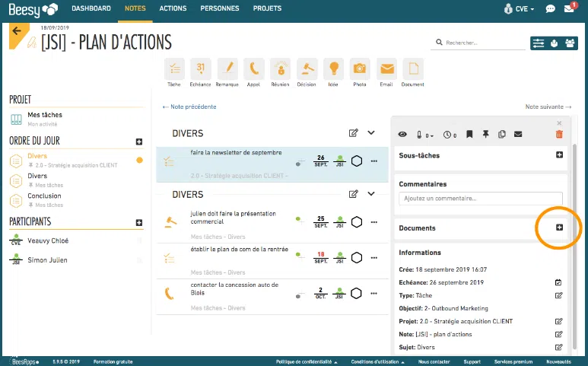Click the Ajoutez un commentaire field

pos(481,199)
